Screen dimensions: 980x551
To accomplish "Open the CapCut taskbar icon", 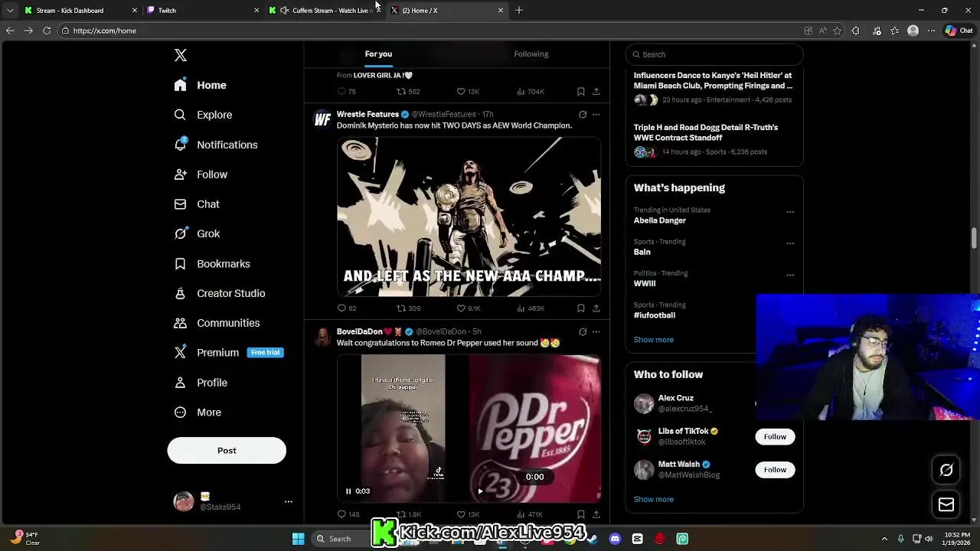I will [x=637, y=539].
